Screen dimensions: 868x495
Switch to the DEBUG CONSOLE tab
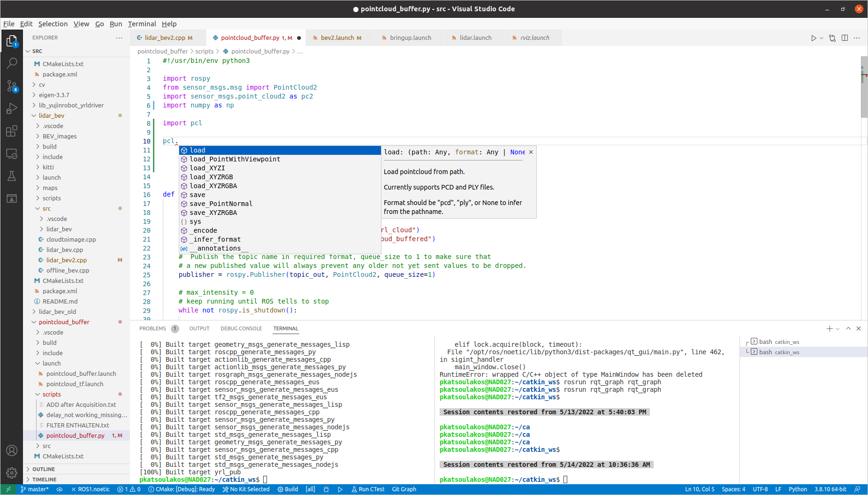[x=241, y=328]
